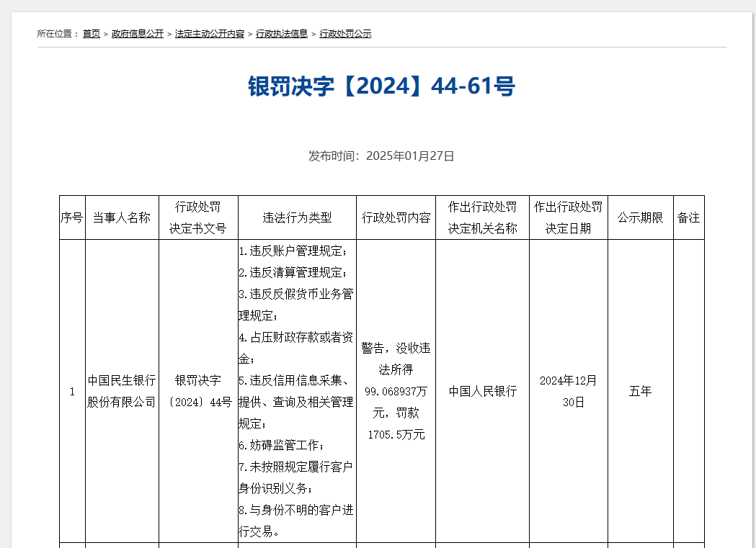Click the 行政处罚决定书文号 column header
The image size is (756, 548).
(198, 217)
